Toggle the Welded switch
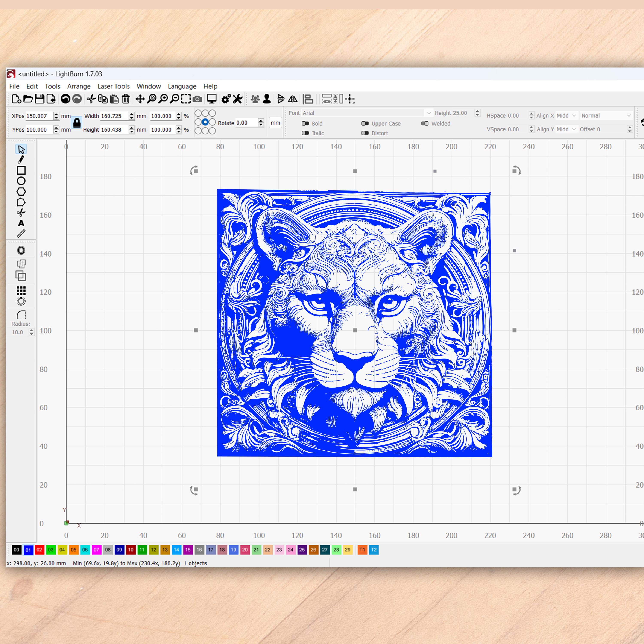 click(425, 123)
